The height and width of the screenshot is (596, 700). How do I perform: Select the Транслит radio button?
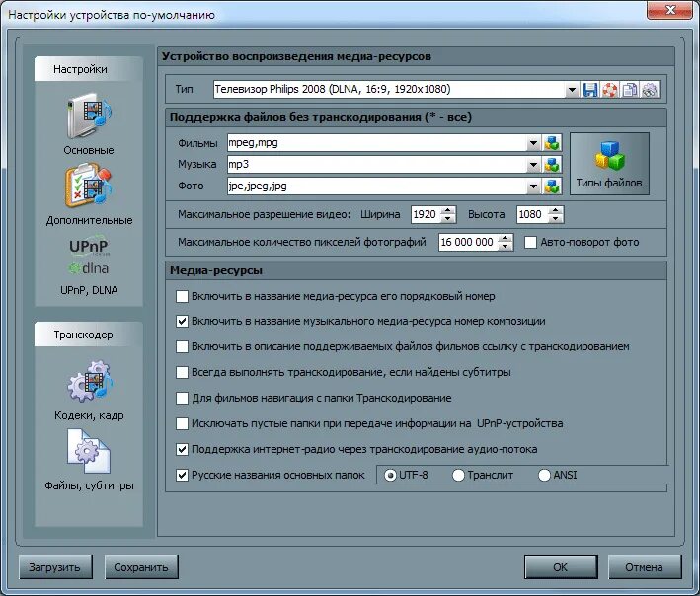pyautogui.click(x=458, y=476)
